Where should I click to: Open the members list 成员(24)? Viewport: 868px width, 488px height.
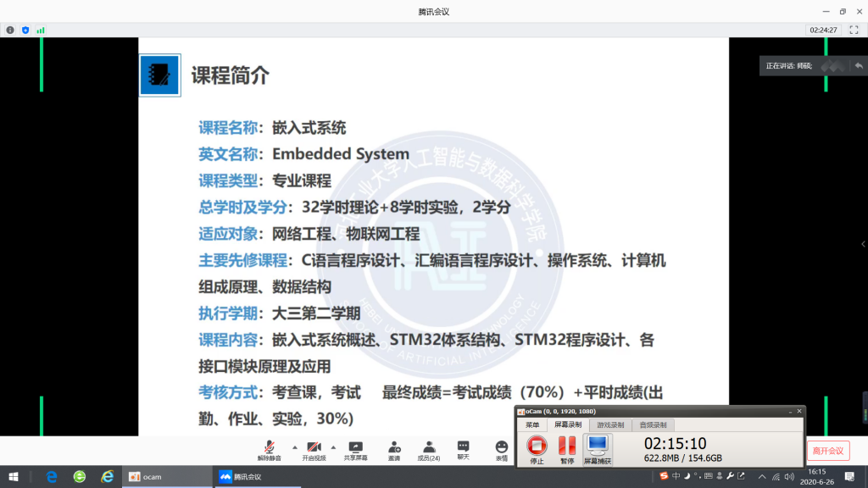tap(429, 447)
